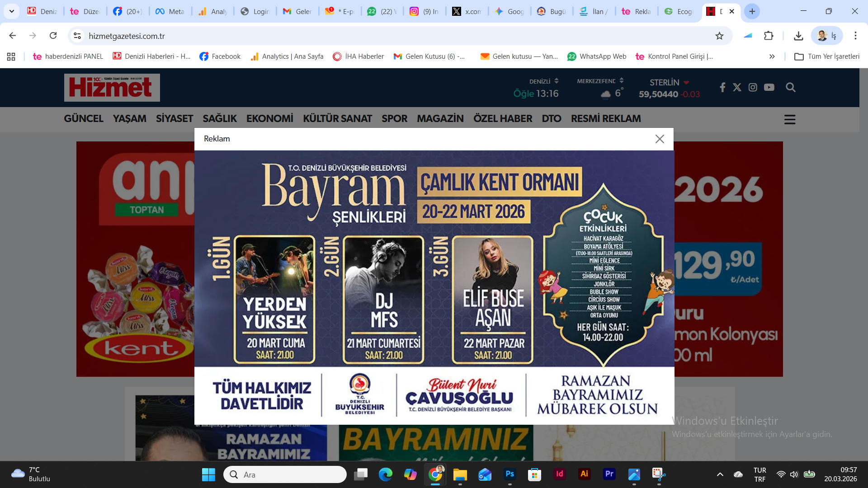Open the Chrome extensions puzzle icon
This screenshot has width=868, height=488.
point(769,36)
